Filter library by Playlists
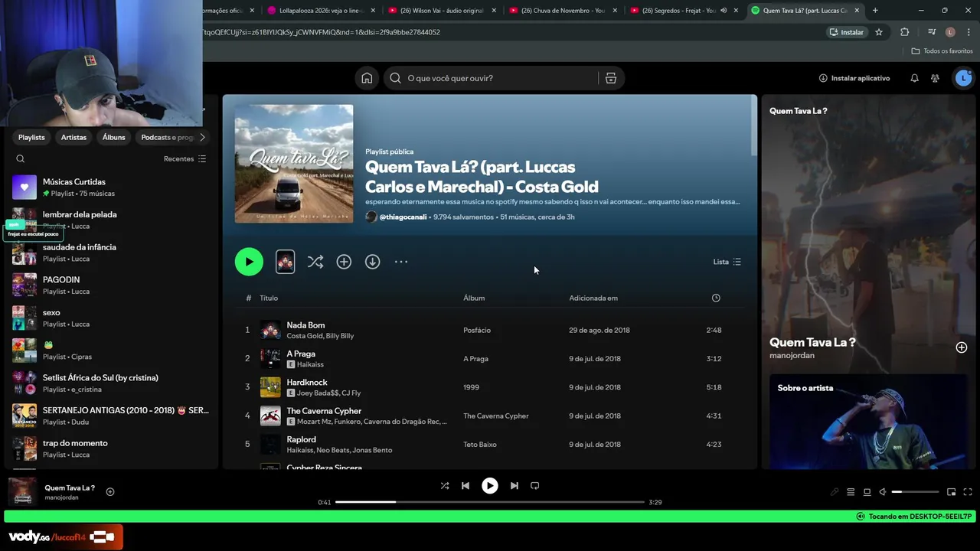 (31, 137)
